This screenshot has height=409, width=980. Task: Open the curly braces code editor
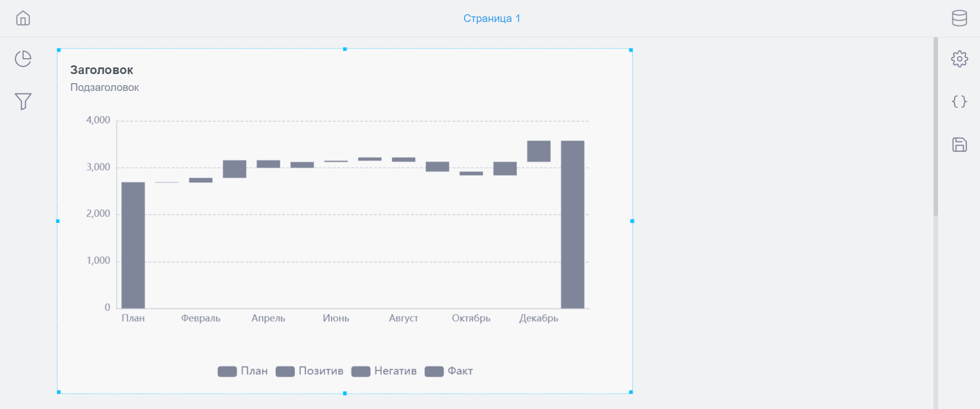click(x=959, y=101)
